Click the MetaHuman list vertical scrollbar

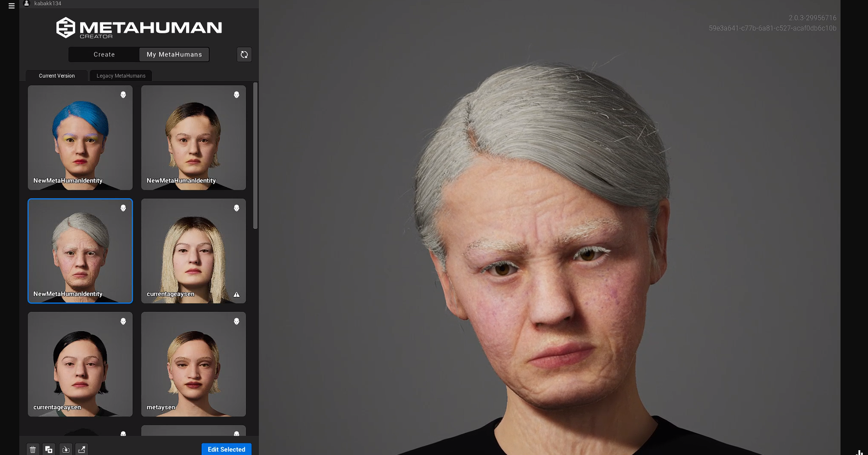point(255,156)
